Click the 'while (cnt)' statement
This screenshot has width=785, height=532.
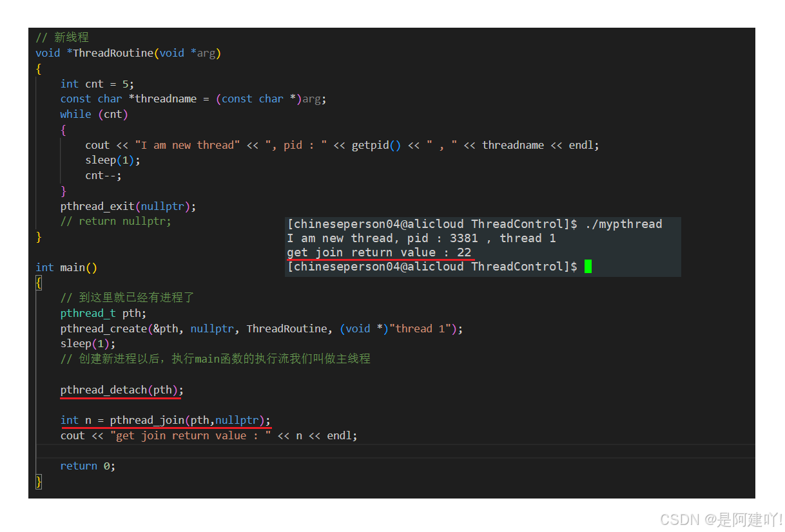(94, 114)
